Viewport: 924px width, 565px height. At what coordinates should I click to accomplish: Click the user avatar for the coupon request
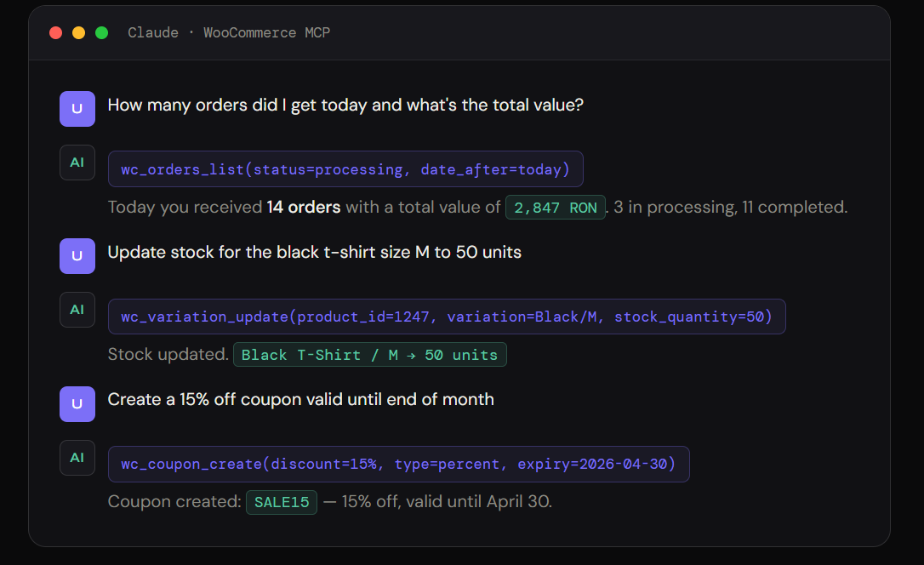(77, 404)
